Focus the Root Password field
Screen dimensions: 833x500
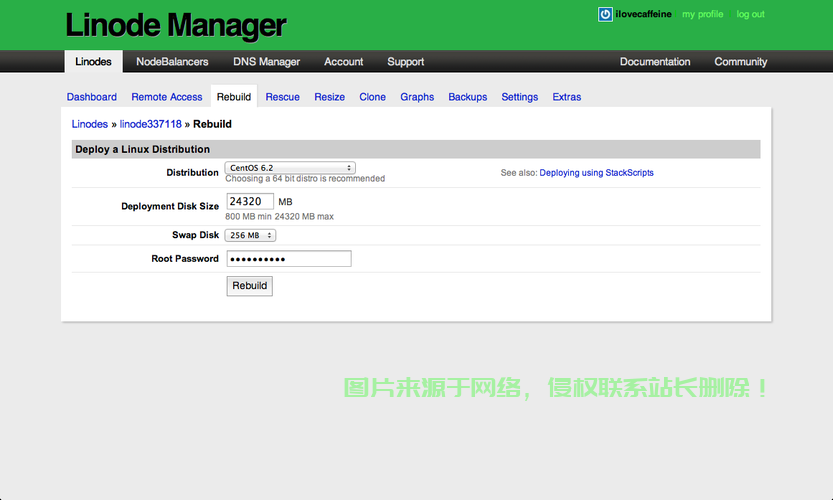289,259
